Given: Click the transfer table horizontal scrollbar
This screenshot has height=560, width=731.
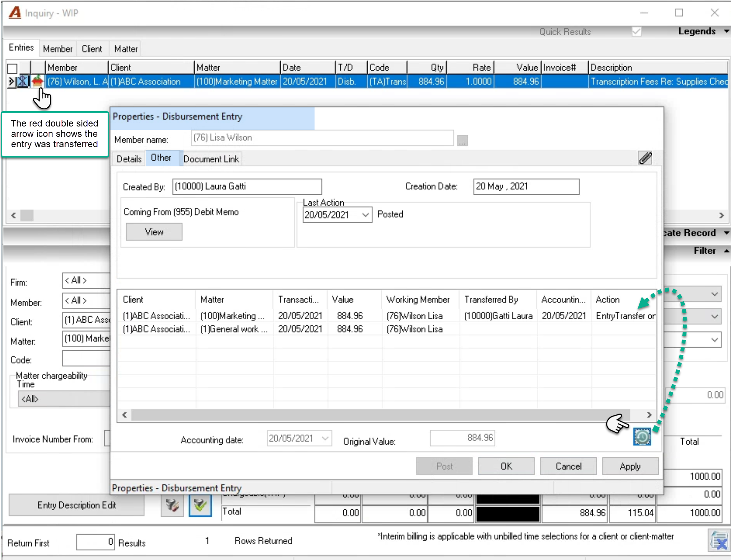Looking at the screenshot, I should [380, 415].
